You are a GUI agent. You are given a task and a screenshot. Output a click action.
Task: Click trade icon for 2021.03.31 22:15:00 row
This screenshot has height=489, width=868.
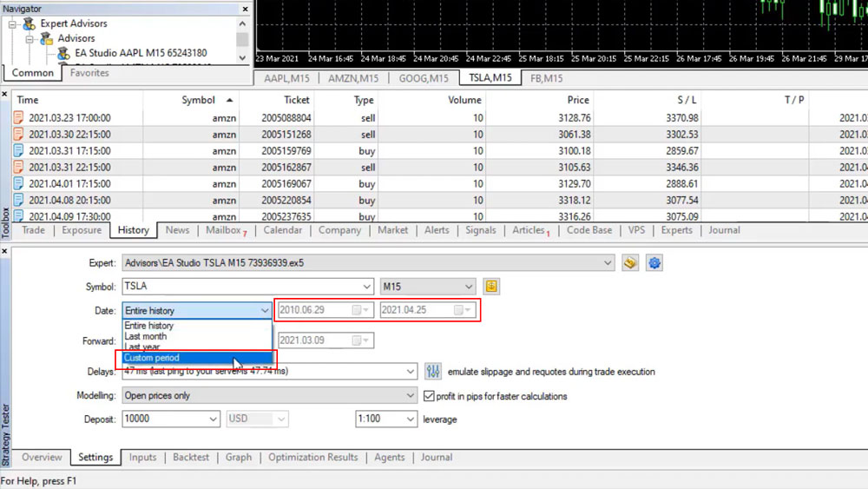[x=18, y=168]
